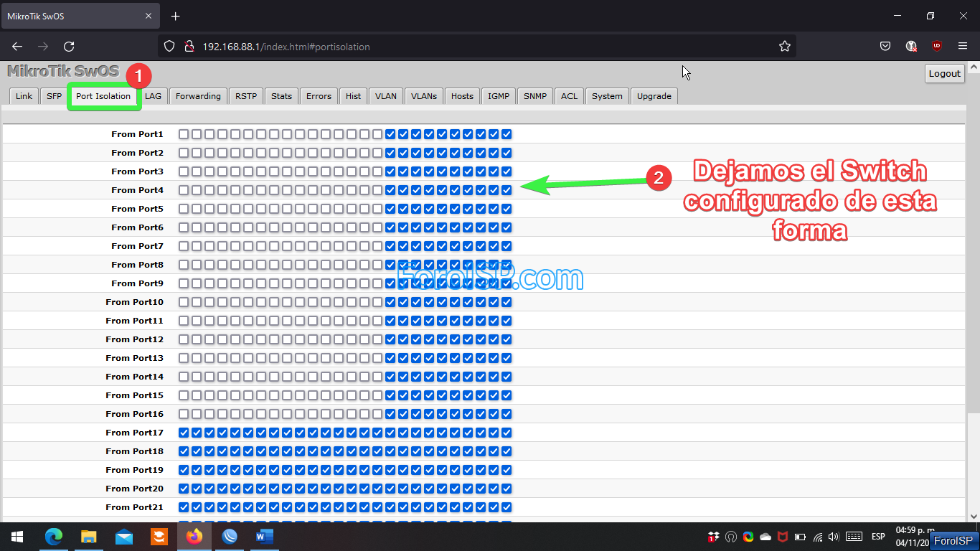The image size is (980, 551).
Task: Switch to the VLANs tab
Action: point(424,96)
